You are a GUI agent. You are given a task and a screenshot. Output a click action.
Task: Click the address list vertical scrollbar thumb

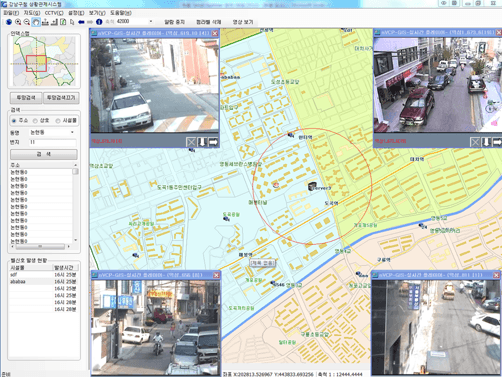(76, 171)
